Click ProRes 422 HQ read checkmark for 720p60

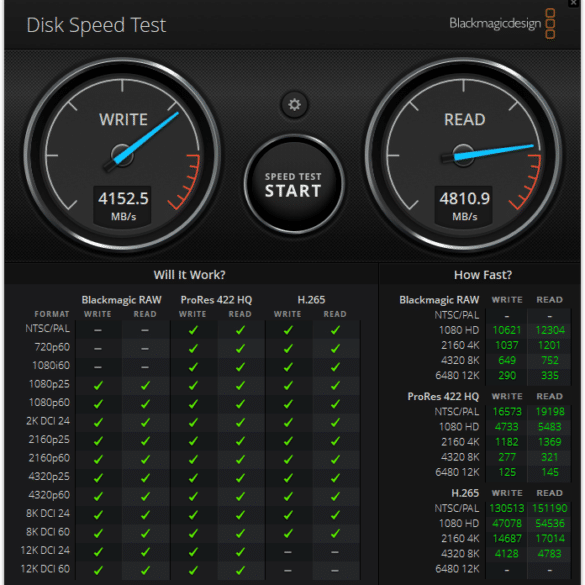point(240,348)
